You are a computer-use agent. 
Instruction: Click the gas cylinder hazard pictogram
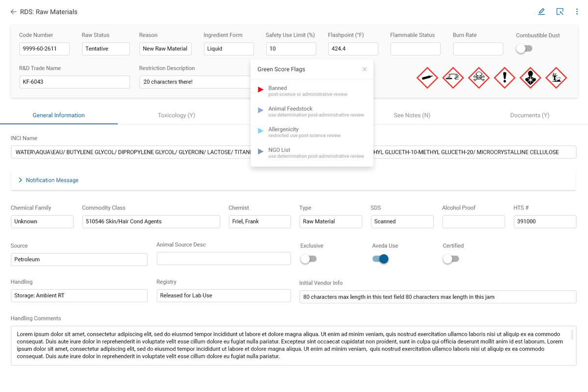click(427, 77)
